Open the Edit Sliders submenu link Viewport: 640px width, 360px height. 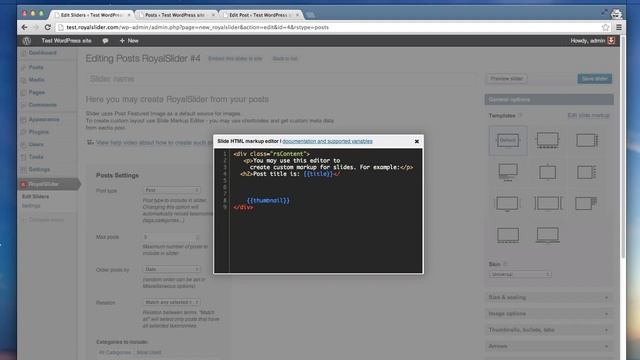[x=36, y=197]
